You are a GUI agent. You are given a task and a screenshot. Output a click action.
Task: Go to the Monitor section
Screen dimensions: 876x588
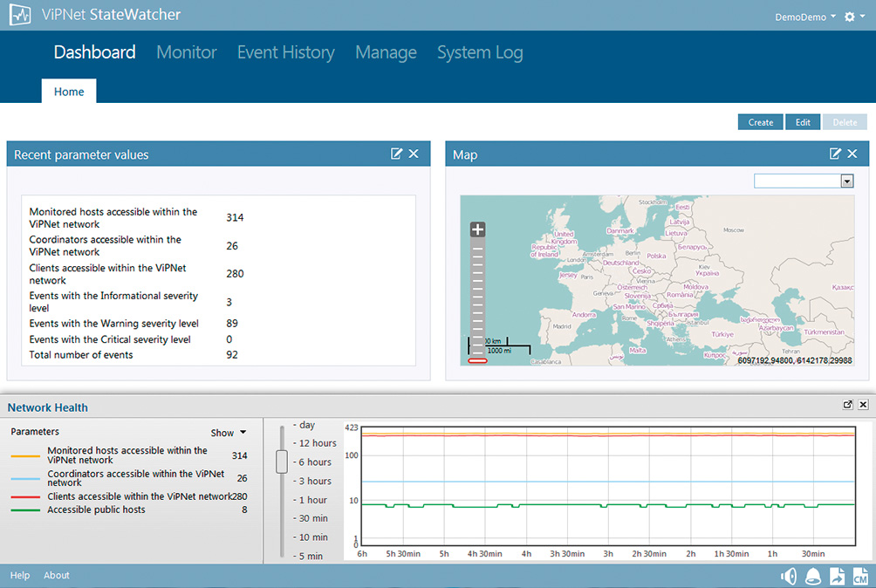[187, 52]
